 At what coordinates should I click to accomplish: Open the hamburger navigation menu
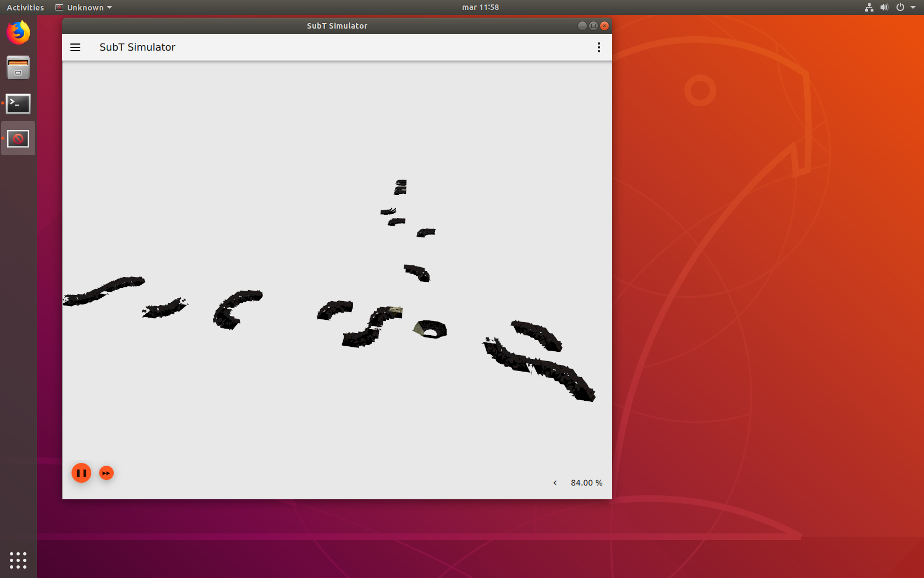pos(75,47)
